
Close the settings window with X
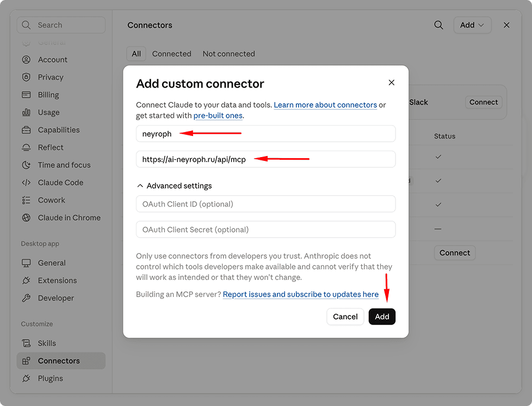pos(506,25)
